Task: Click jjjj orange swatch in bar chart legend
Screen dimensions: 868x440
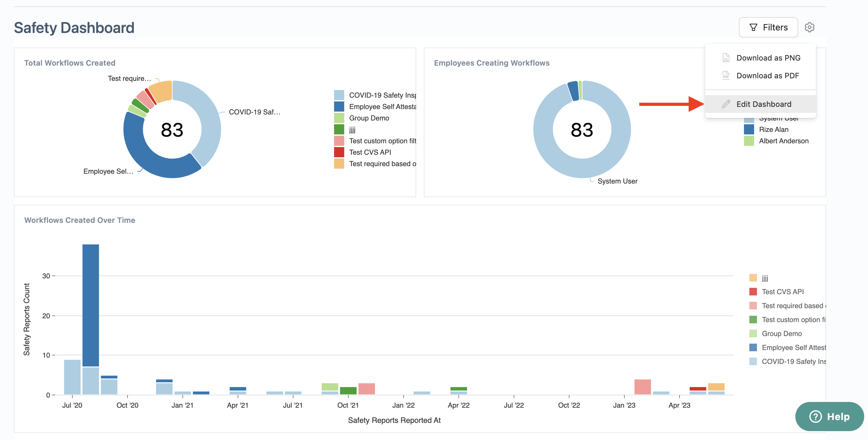Action: point(753,278)
